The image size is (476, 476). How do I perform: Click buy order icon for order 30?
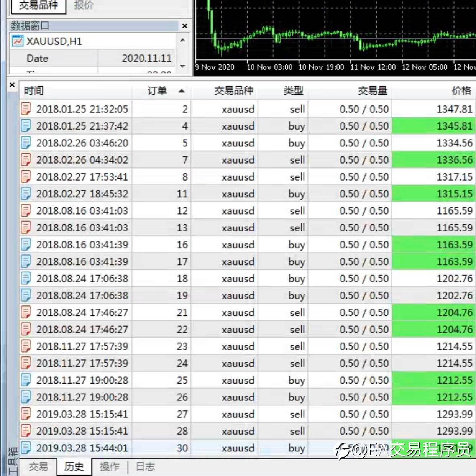tap(26, 448)
